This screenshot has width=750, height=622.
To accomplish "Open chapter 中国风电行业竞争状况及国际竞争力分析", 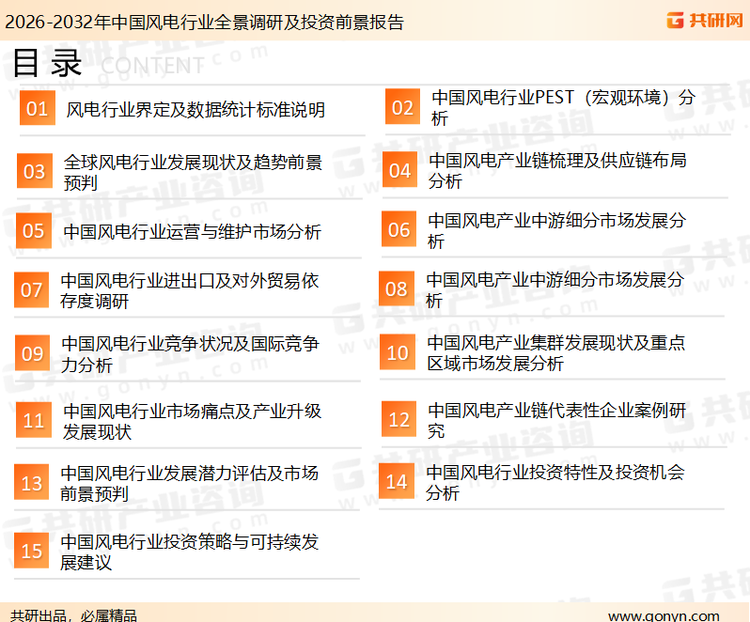I will pyautogui.click(x=190, y=354).
